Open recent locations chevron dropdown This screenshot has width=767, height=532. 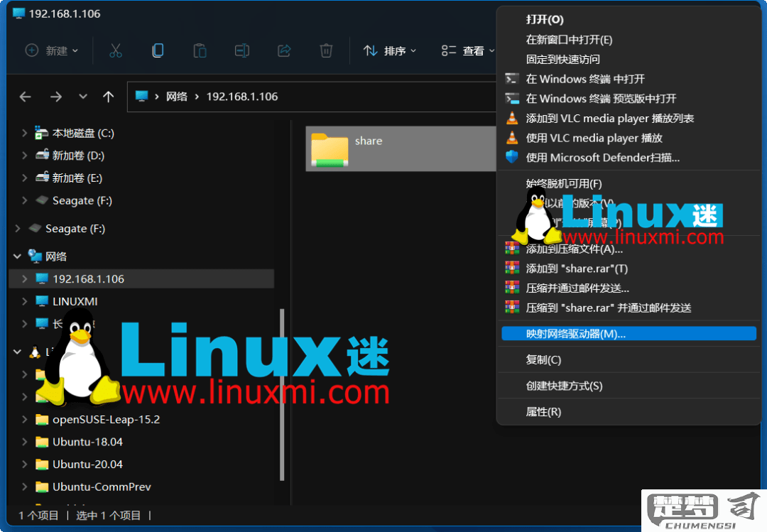click(x=83, y=97)
